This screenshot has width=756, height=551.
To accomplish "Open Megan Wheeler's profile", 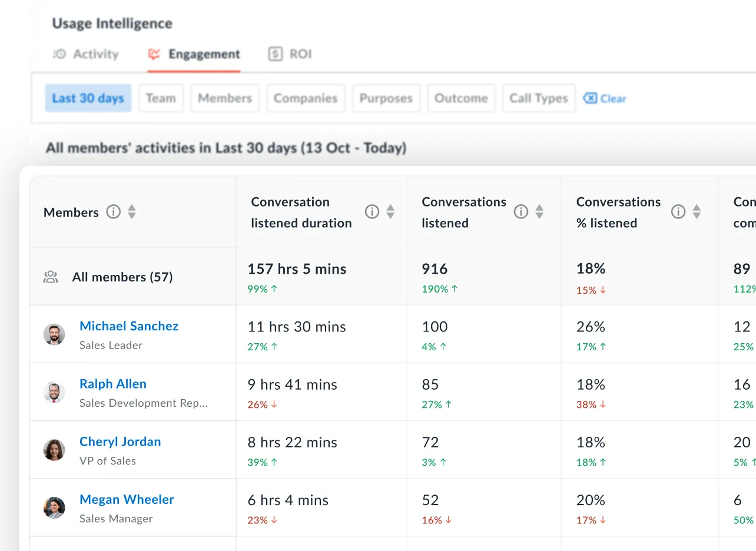I will (127, 499).
